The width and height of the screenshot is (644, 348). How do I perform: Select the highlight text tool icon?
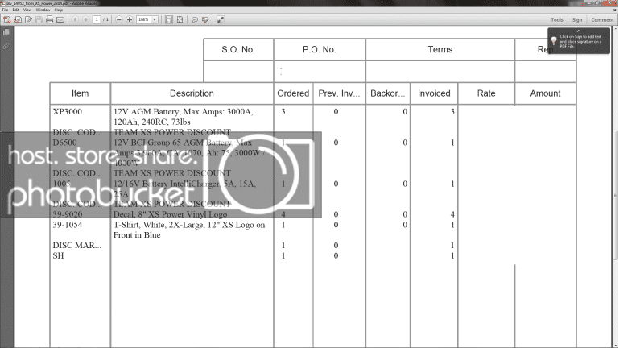point(205,19)
